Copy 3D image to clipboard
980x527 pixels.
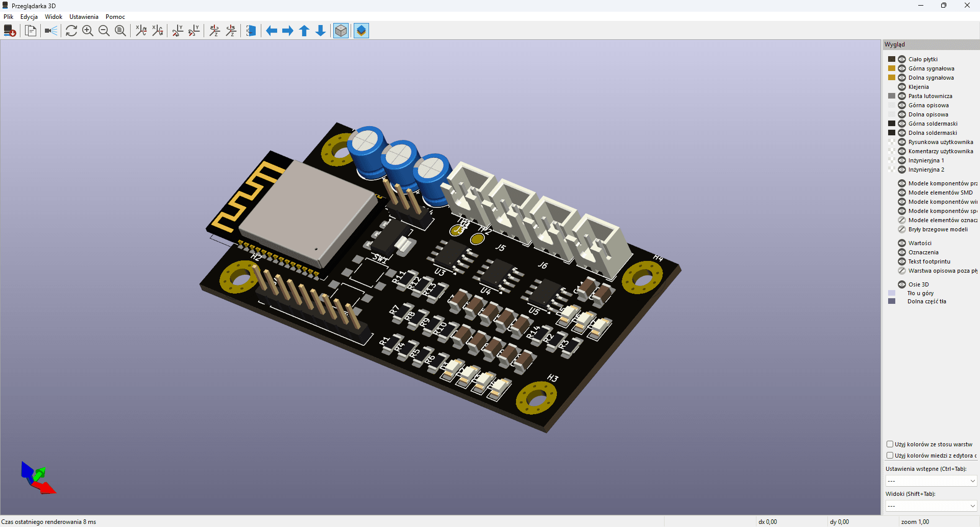click(x=31, y=31)
